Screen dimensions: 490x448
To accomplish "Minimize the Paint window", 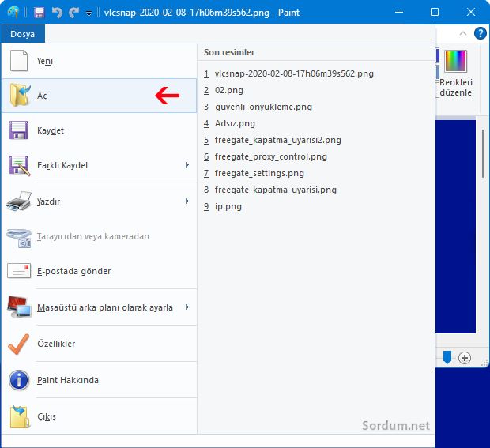I will click(399, 12).
